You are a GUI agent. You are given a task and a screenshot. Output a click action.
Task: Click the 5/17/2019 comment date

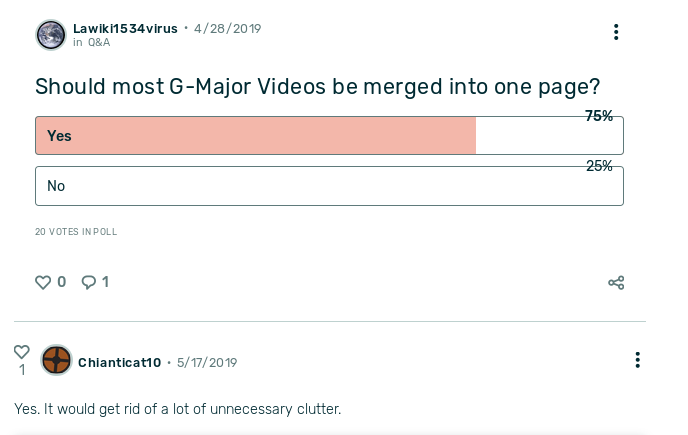coord(207,363)
